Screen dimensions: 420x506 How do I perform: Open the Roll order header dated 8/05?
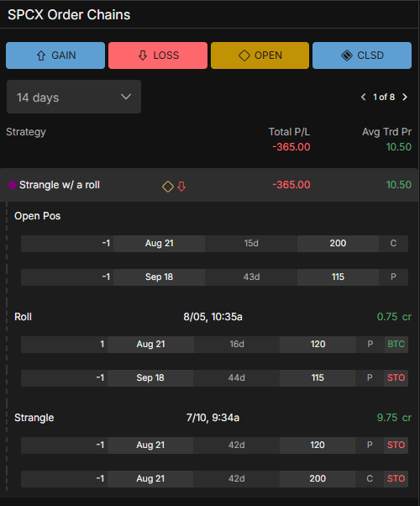(213, 317)
